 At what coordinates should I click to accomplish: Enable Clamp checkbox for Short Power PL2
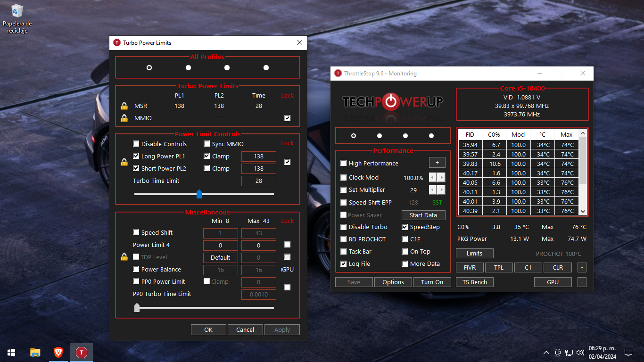point(207,168)
